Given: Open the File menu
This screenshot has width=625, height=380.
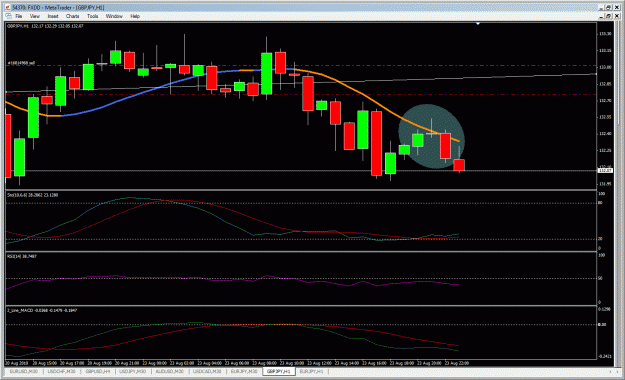Looking at the screenshot, I should point(18,16).
